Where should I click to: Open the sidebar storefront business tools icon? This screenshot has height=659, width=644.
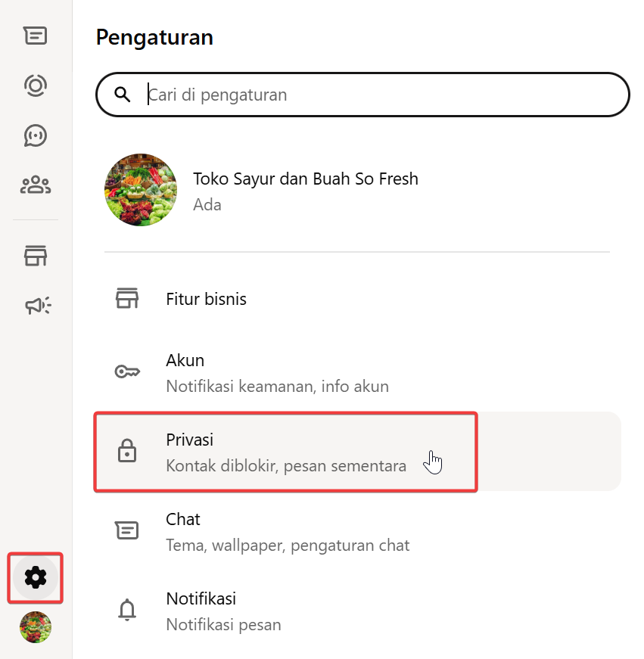click(x=36, y=256)
